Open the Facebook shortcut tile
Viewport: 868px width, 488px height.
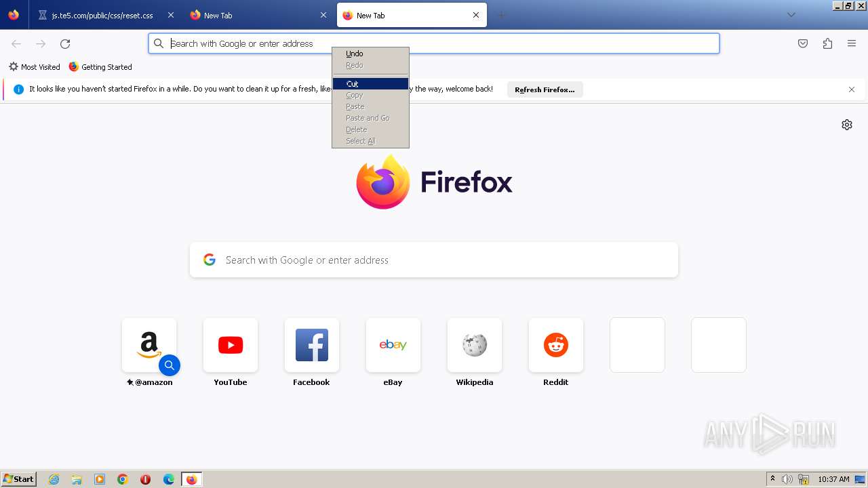click(x=312, y=345)
